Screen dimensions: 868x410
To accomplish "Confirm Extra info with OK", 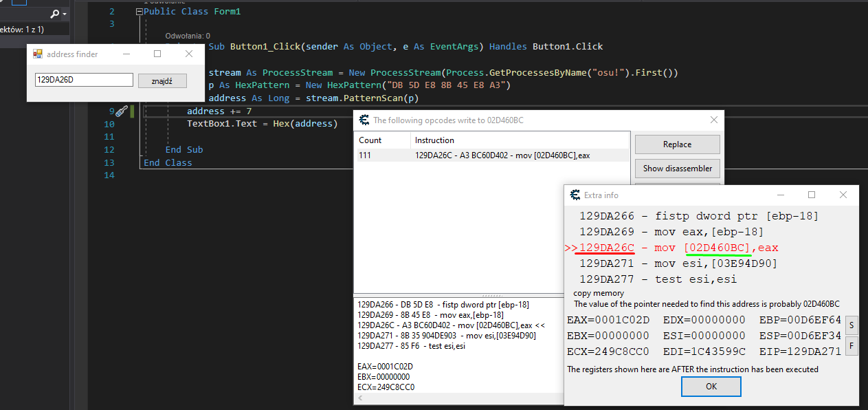I will (711, 387).
